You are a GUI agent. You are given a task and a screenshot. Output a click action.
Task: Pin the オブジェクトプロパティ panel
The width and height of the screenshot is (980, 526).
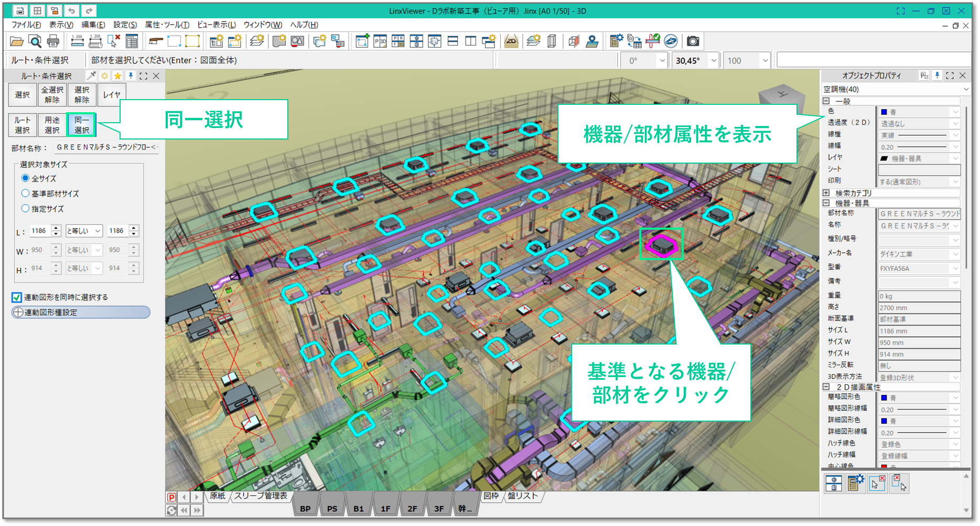[937, 76]
